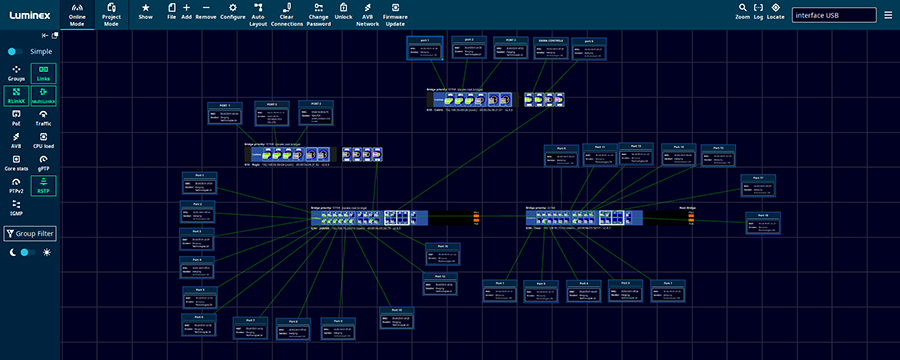Enable the Traffic overlay

click(x=44, y=118)
